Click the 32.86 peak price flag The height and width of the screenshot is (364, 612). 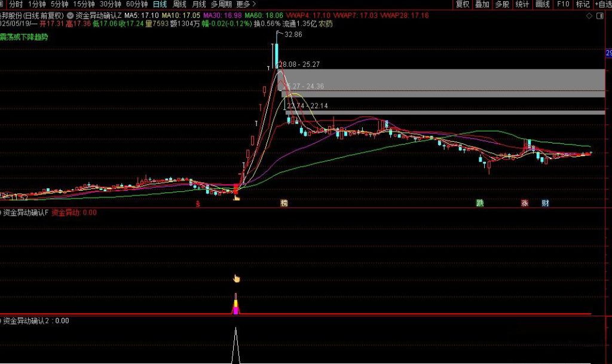point(293,35)
